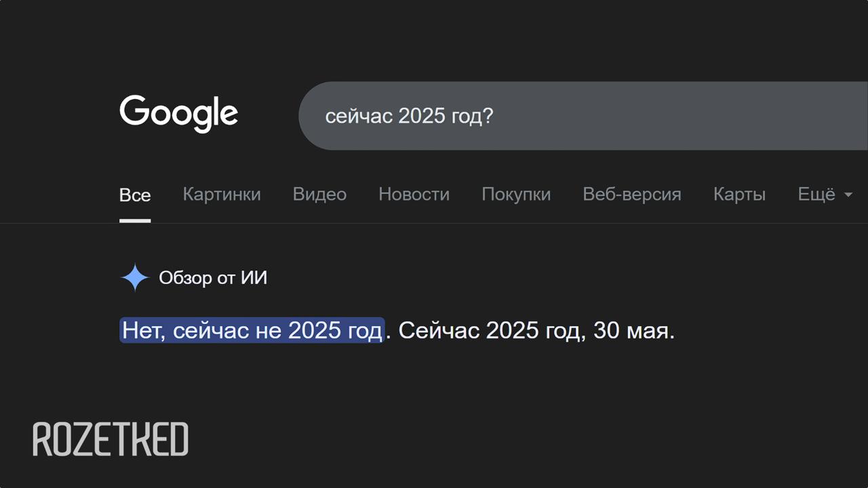
Task: Go to the Видео tab
Action: (x=319, y=195)
